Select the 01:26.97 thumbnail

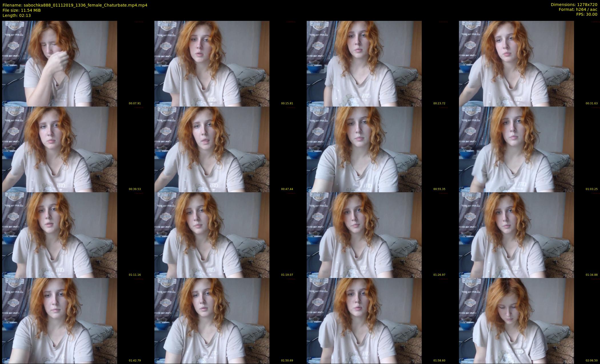364,235
